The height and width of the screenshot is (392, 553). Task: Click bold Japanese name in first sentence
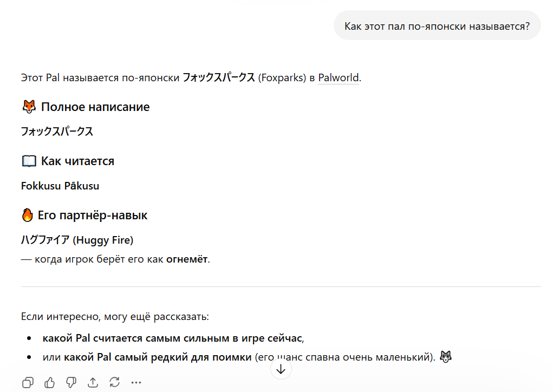tap(219, 77)
